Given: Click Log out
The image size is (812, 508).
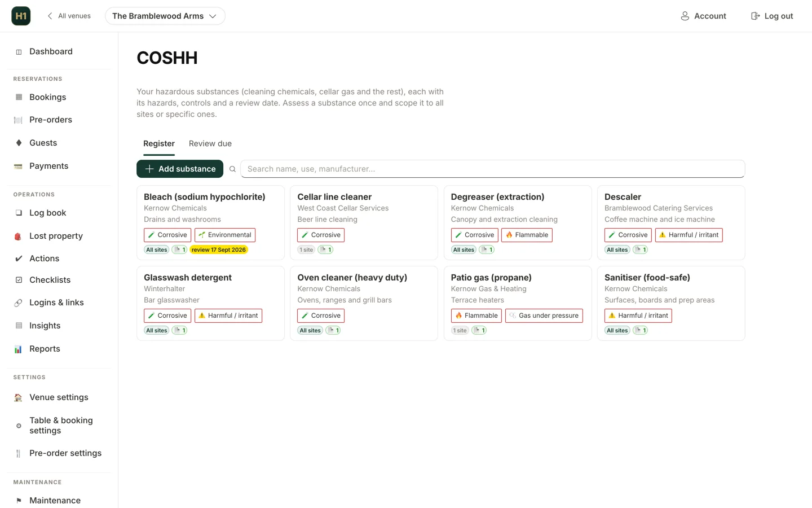Looking at the screenshot, I should click(772, 16).
